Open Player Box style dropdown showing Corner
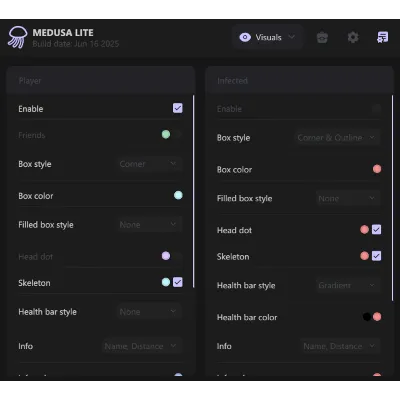This screenshot has width=400, height=400. click(x=150, y=164)
